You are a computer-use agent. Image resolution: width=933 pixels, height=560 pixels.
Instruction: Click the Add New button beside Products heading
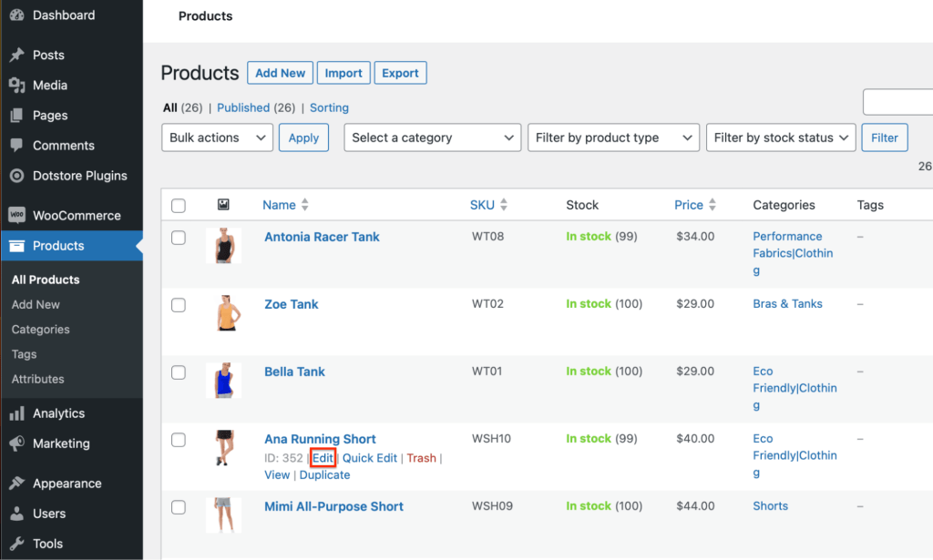(x=280, y=73)
